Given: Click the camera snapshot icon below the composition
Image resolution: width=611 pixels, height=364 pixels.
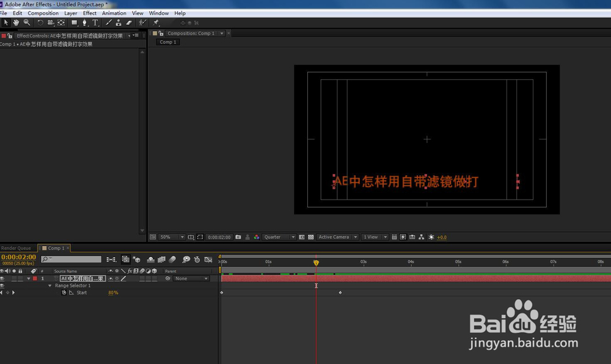Looking at the screenshot, I should point(239,237).
